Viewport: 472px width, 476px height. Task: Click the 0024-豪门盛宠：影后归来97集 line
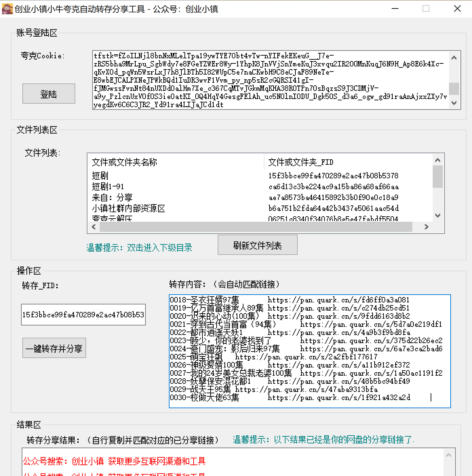pos(306,349)
